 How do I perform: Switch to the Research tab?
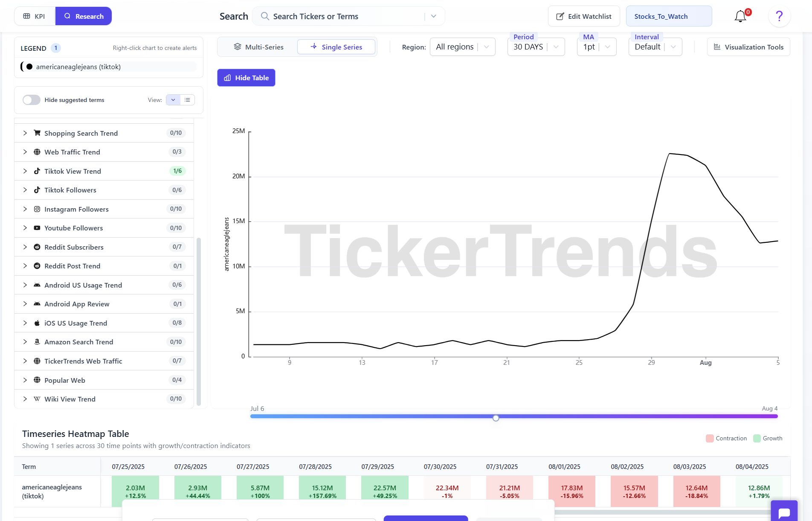[x=84, y=16]
